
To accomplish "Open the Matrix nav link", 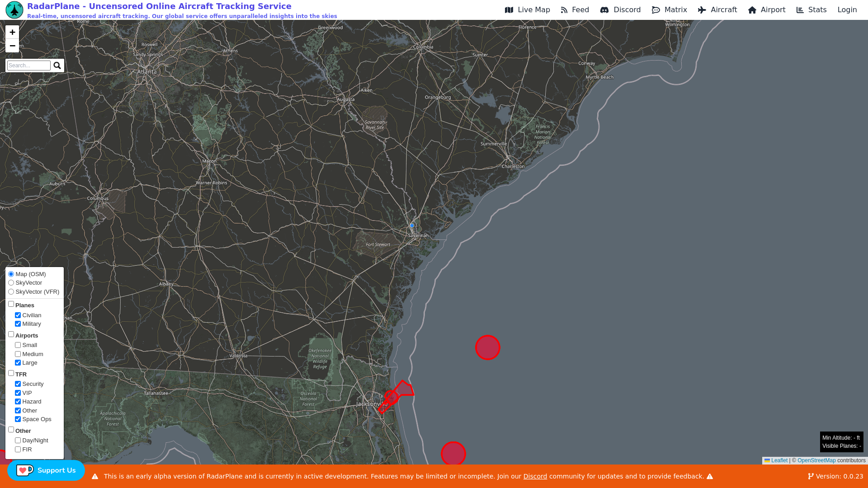I will [670, 10].
